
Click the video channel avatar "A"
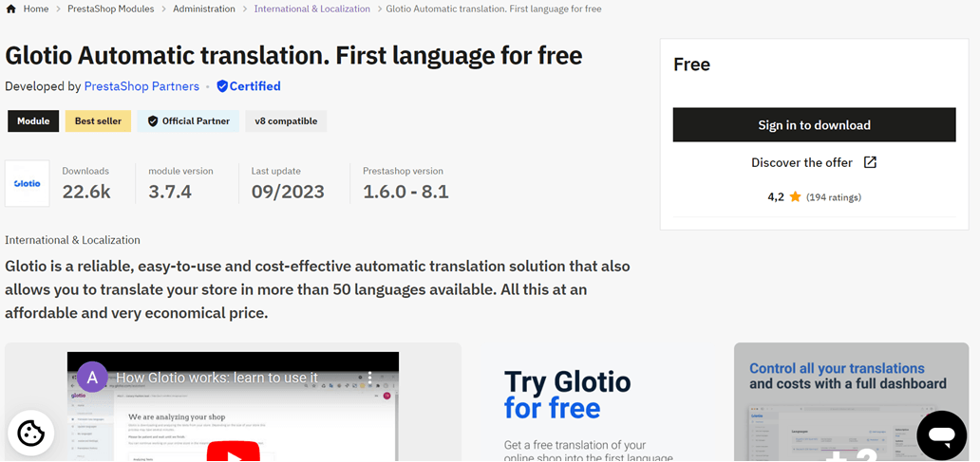click(92, 377)
